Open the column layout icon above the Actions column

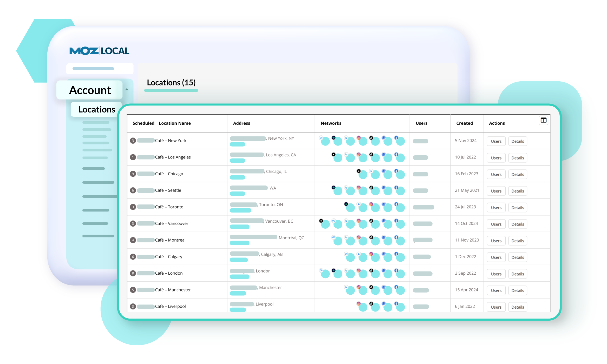(x=543, y=120)
